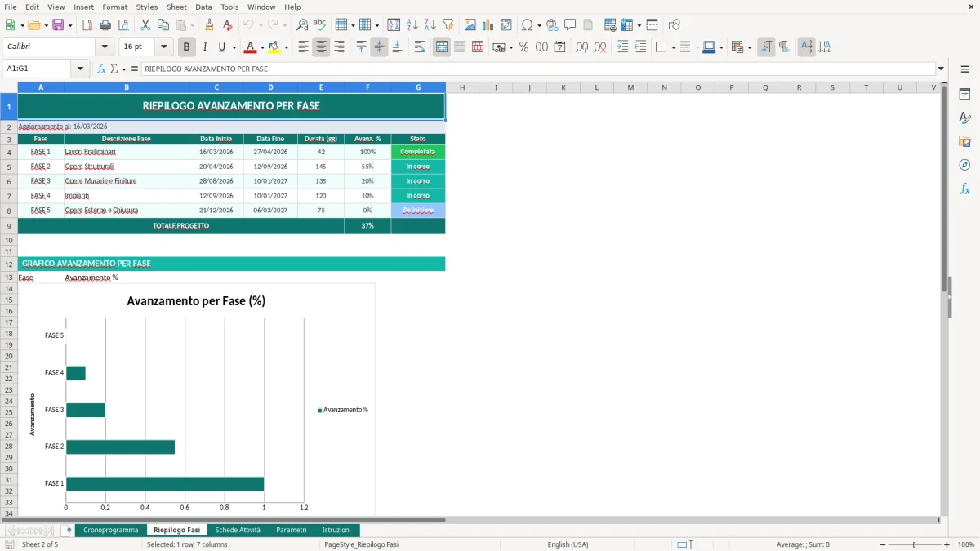980x551 pixels.
Task: Print the spreadsheet with the printer icon
Action: click(x=105, y=25)
